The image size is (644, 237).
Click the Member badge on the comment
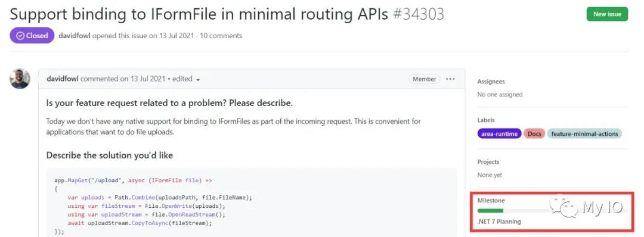425,79
